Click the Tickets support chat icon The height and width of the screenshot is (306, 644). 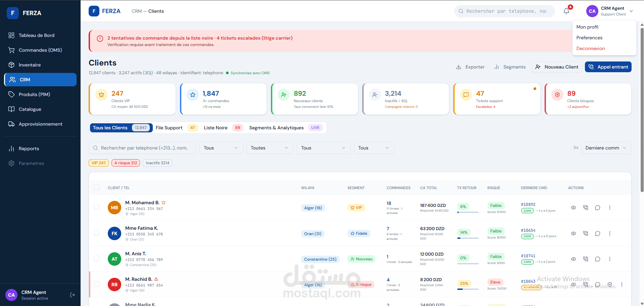[466, 95]
